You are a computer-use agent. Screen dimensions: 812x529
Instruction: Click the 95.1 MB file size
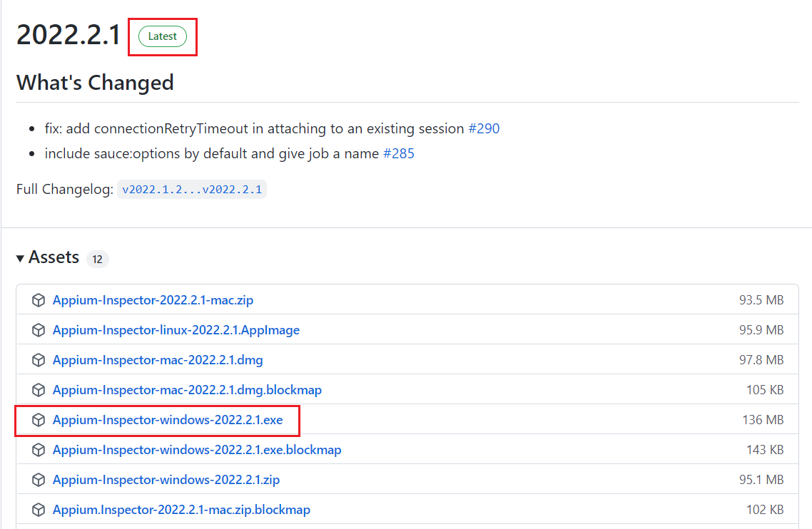click(761, 480)
